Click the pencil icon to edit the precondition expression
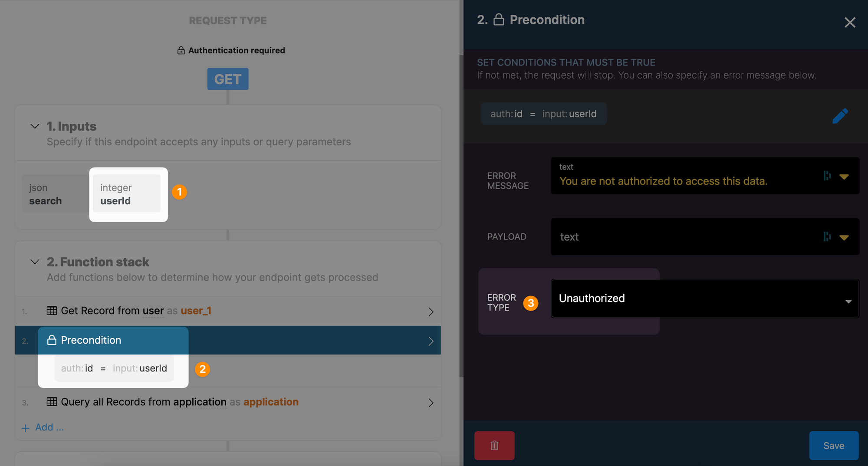The height and width of the screenshot is (466, 868). pos(841,115)
